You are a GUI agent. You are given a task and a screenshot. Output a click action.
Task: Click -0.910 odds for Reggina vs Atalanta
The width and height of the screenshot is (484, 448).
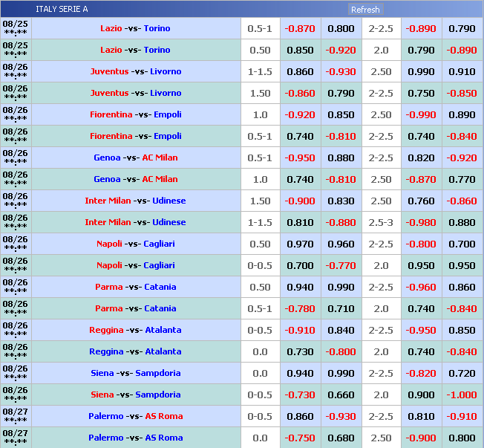(301, 330)
